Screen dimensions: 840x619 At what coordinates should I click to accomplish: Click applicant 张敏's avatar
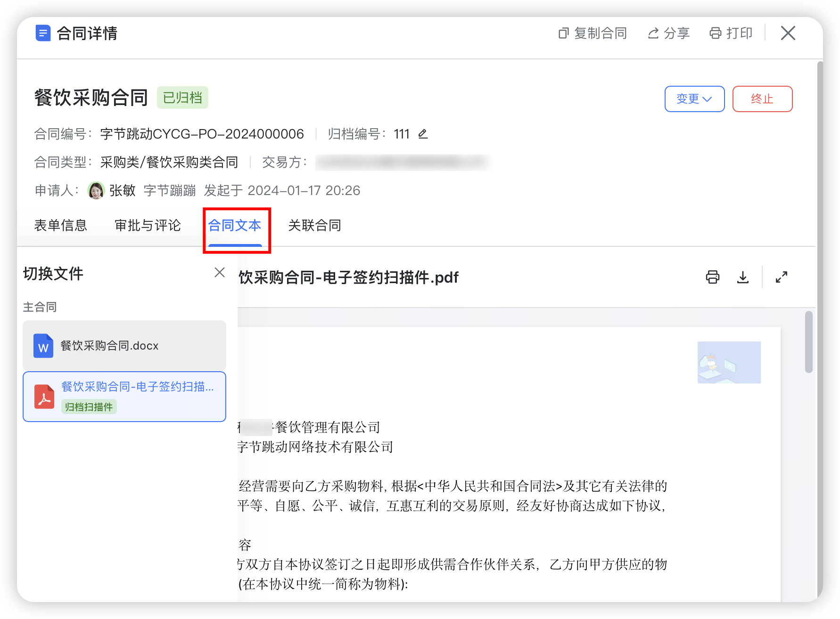pos(96,191)
